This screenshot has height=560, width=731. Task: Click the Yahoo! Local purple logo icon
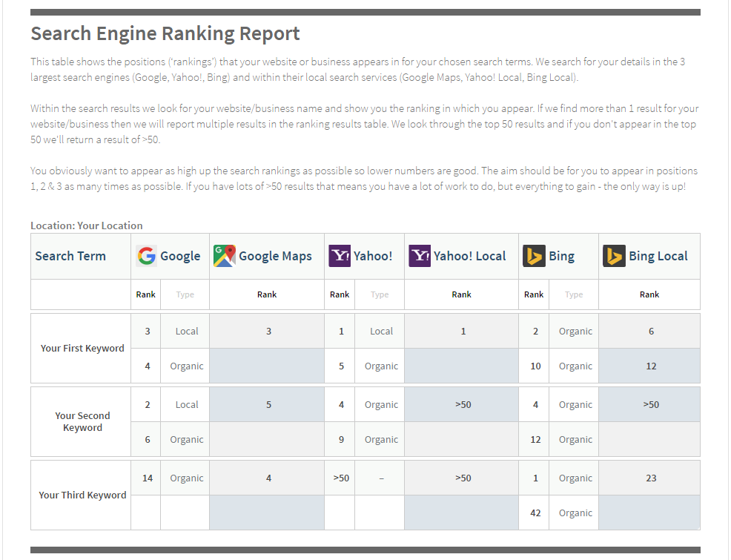(420, 256)
